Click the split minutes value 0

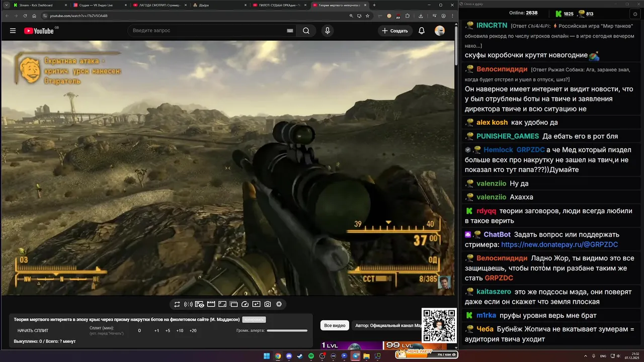(139, 331)
